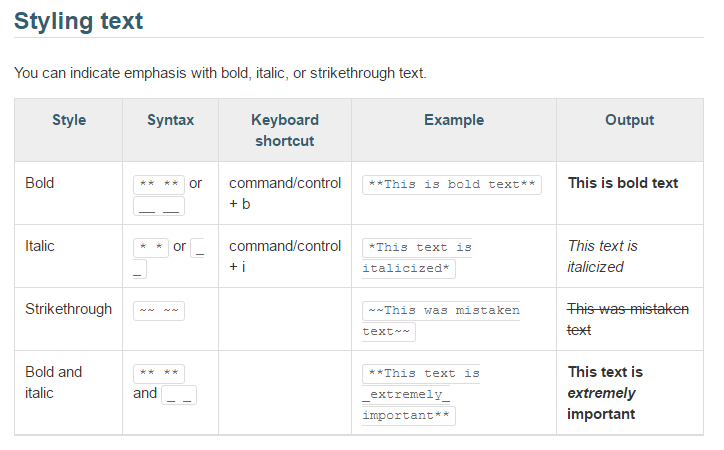This screenshot has height=450, width=724.
Task: Click the rendered bold output "This is bold text"
Action: (x=623, y=183)
